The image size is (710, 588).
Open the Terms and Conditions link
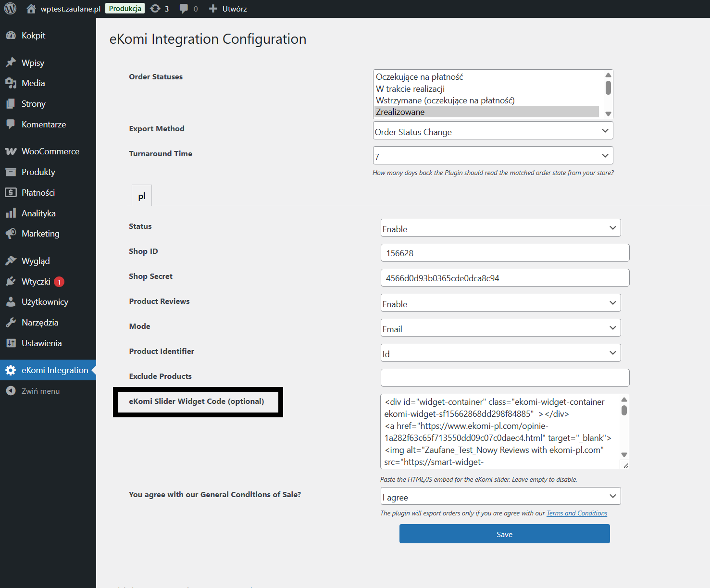click(x=576, y=513)
